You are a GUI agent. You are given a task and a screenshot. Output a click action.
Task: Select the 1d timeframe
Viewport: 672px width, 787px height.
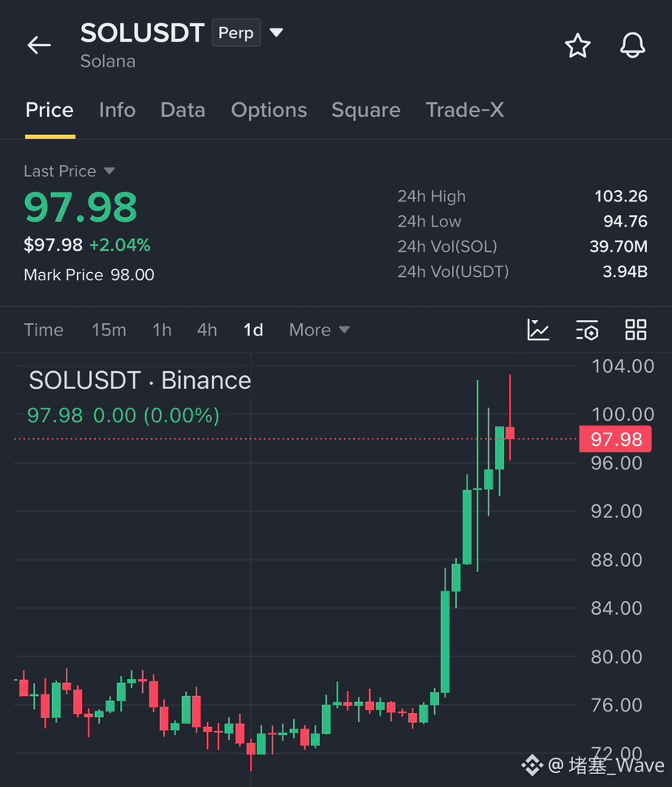253,330
